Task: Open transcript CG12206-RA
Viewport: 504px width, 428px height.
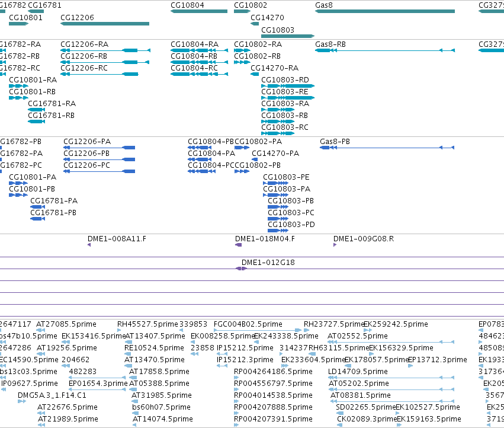Action: click(105, 50)
